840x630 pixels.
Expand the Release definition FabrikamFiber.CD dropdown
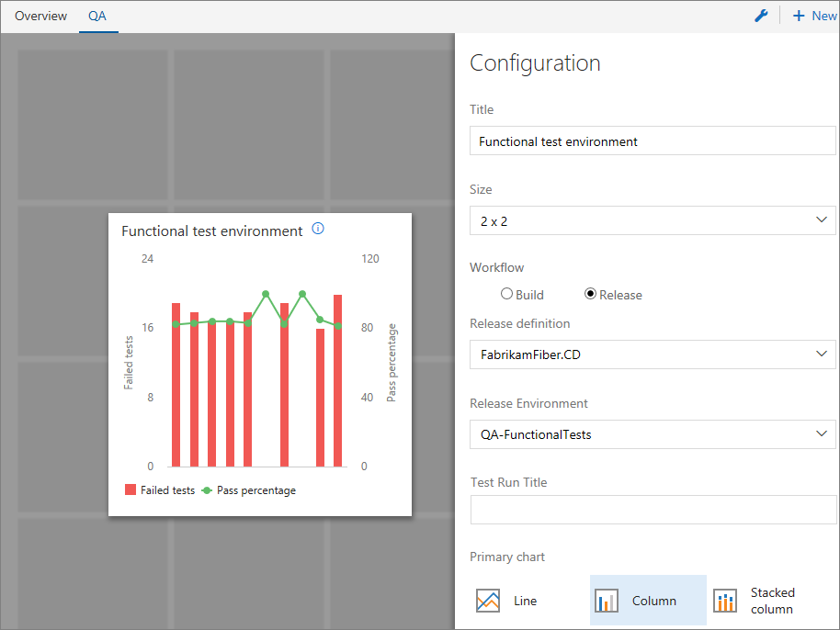(x=653, y=354)
